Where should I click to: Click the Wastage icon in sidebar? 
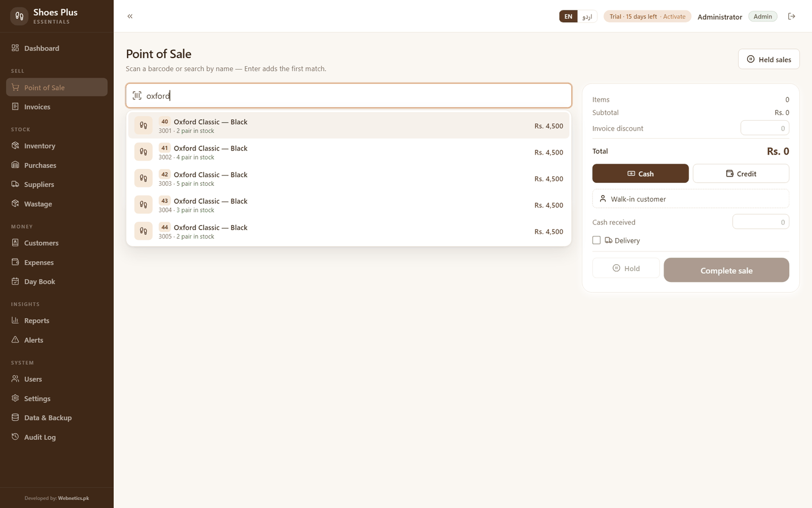click(x=16, y=204)
